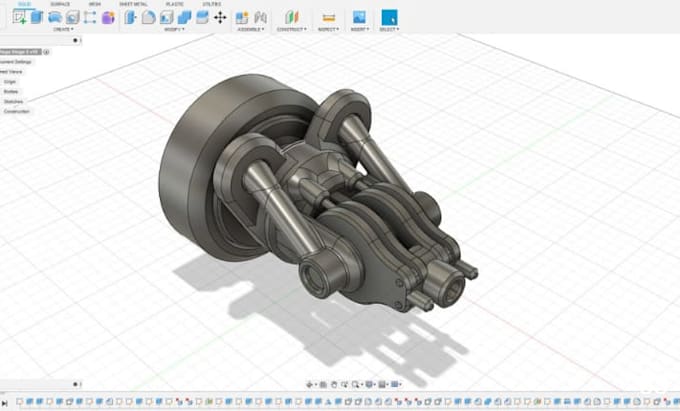Open the INSPECT dropdown menu
The width and height of the screenshot is (680, 411).
point(328,29)
